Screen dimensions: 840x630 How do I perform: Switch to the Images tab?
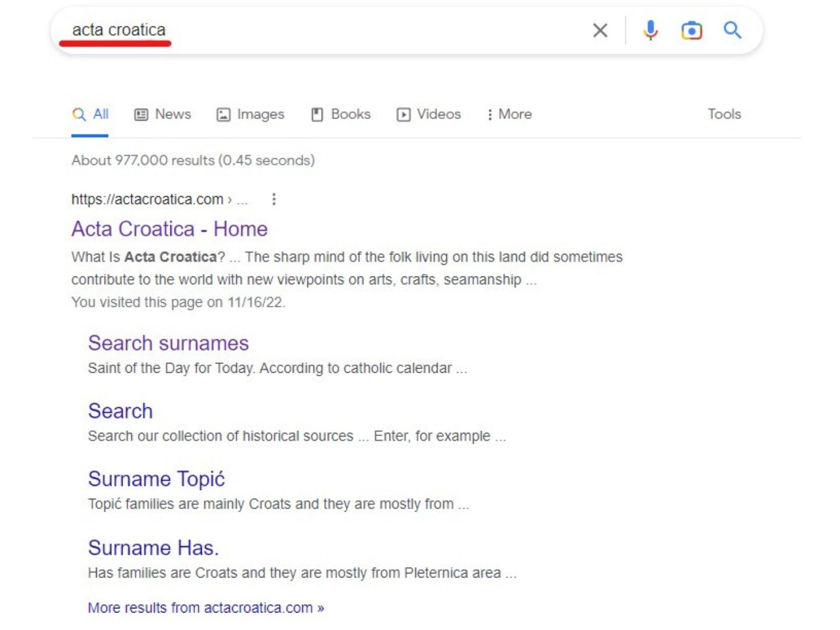point(250,114)
